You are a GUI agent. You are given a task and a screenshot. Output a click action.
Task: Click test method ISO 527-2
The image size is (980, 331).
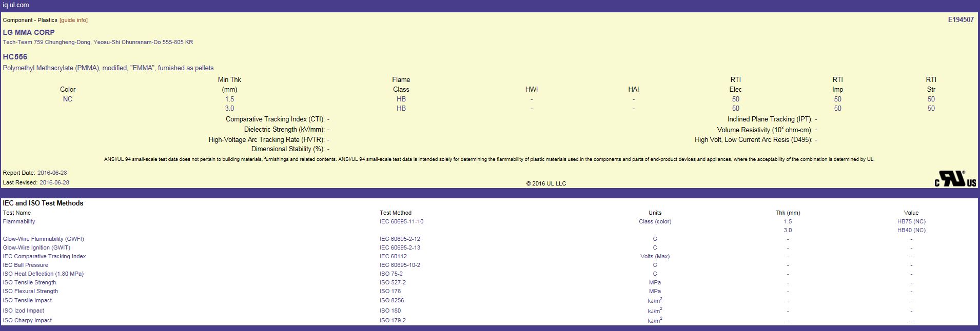(393, 282)
